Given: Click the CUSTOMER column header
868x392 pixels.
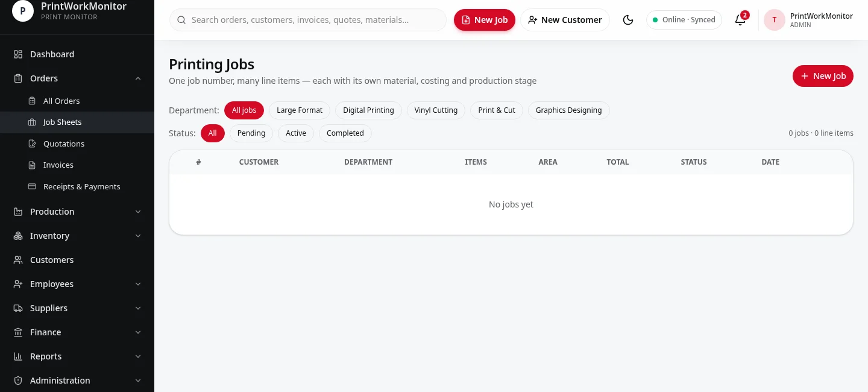Looking at the screenshot, I should coord(259,162).
